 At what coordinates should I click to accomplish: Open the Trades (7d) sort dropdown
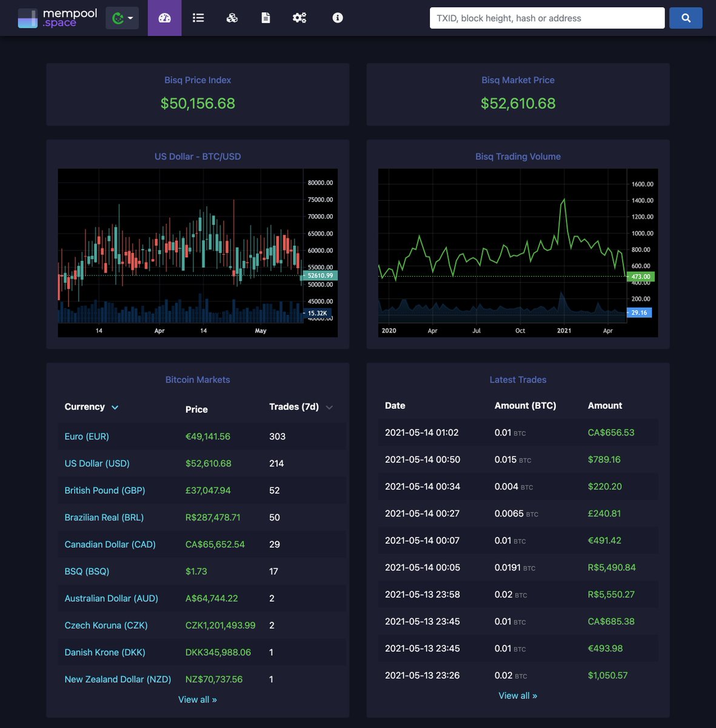(x=329, y=407)
